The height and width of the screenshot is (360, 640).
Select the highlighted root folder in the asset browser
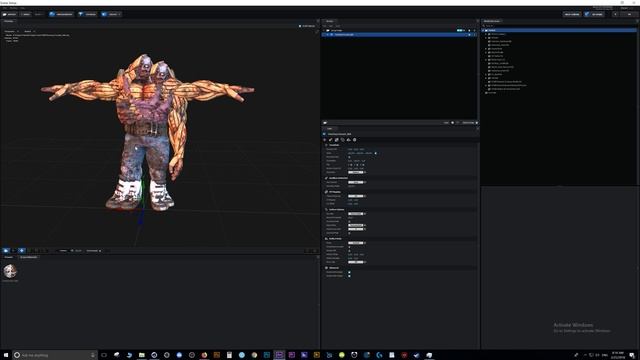tap(559, 30)
